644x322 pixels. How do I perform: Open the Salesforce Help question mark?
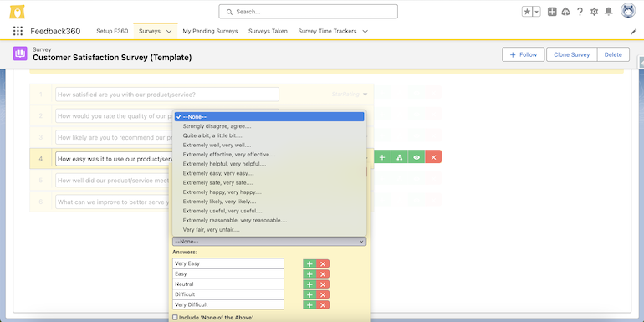click(580, 12)
